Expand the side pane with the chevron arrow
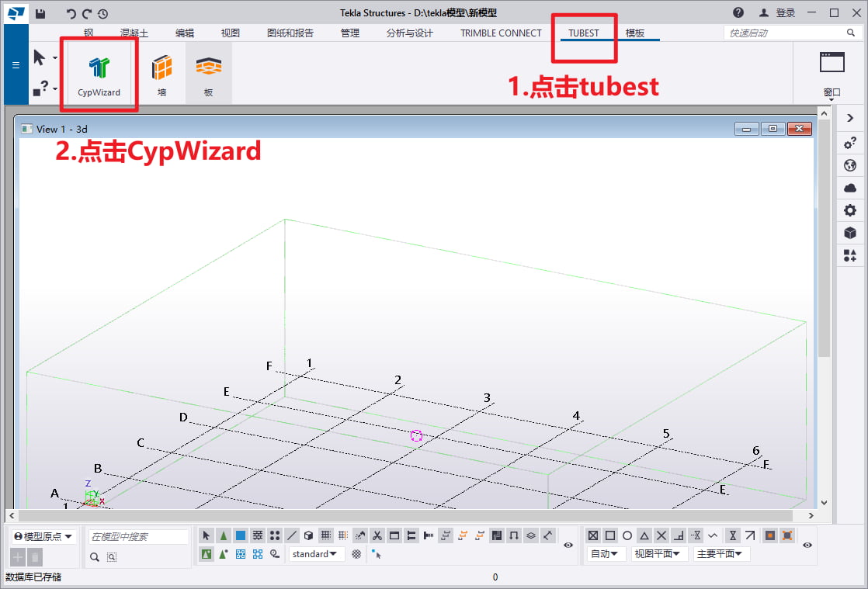The image size is (868, 589). (850, 118)
